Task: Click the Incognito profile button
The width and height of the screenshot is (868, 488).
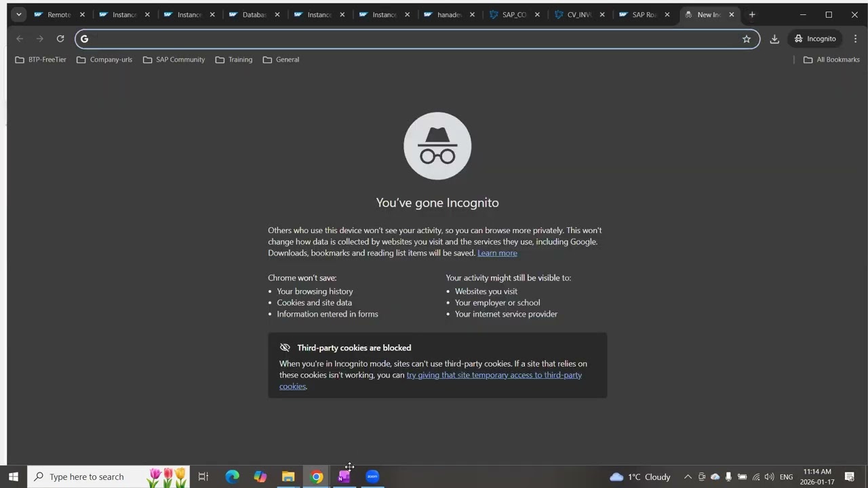Action: pyautogui.click(x=815, y=39)
